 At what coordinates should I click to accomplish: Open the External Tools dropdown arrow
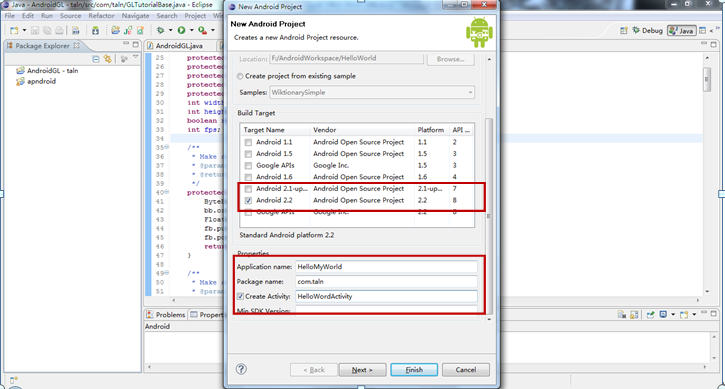point(213,31)
